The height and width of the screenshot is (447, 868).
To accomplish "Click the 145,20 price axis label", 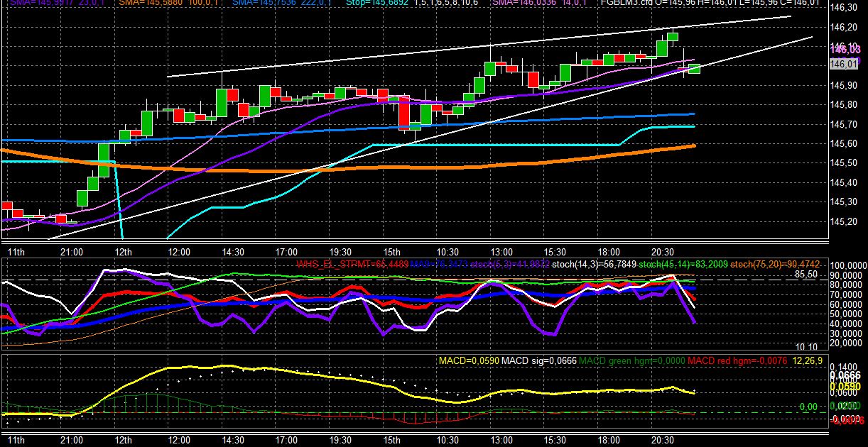I will [842, 221].
